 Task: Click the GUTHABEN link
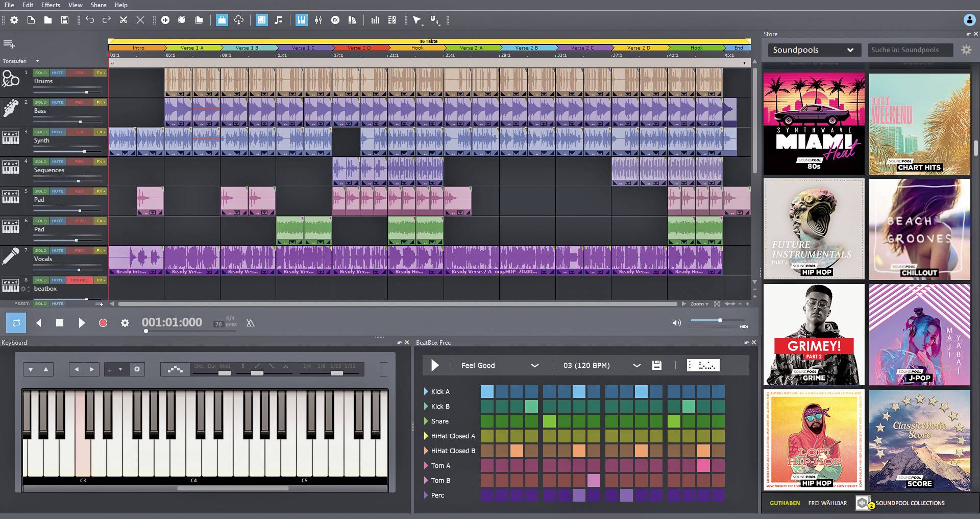coord(785,503)
